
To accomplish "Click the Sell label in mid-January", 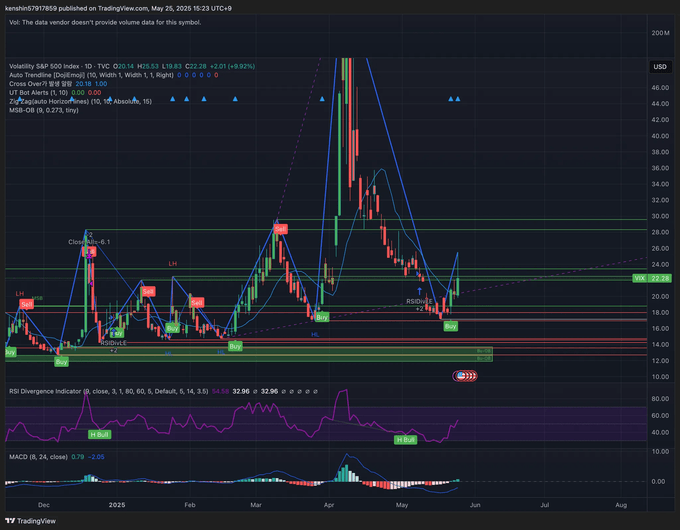I will click(x=148, y=291).
